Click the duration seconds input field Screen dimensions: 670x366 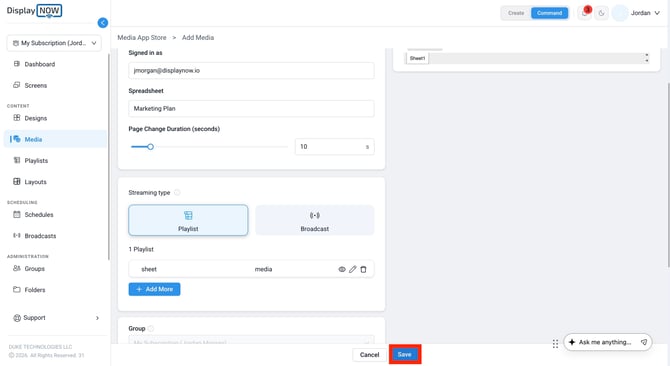pyautogui.click(x=335, y=146)
